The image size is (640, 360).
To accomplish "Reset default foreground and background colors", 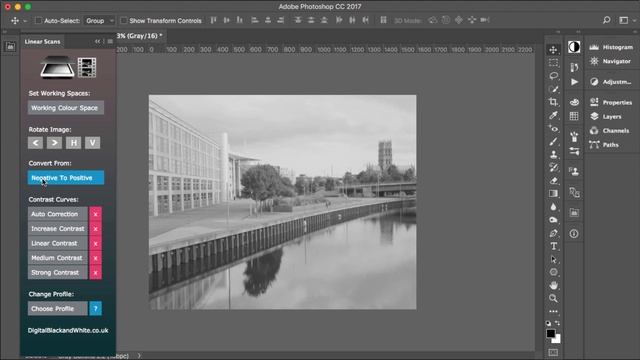I will (x=548, y=323).
